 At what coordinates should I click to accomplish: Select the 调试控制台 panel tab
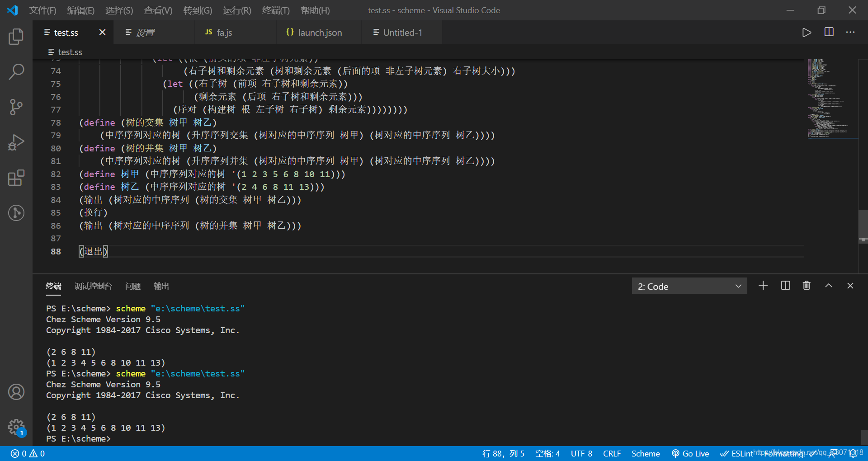[93, 286]
